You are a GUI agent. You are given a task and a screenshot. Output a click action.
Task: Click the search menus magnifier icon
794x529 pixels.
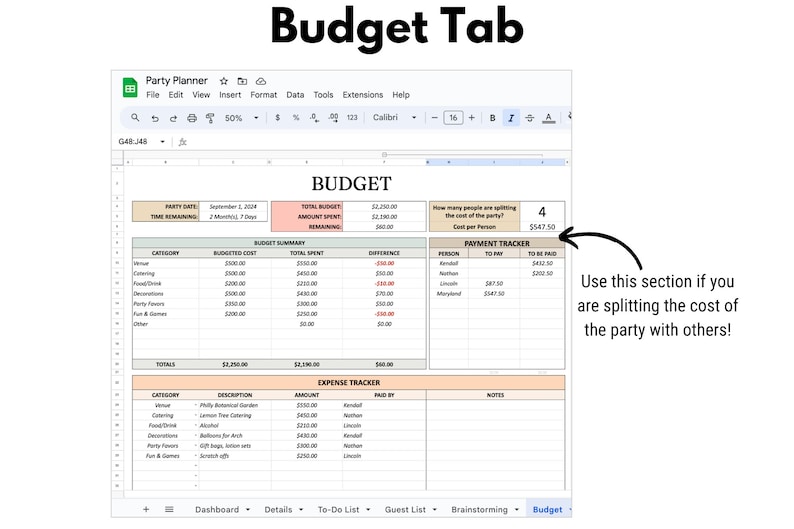tap(135, 117)
